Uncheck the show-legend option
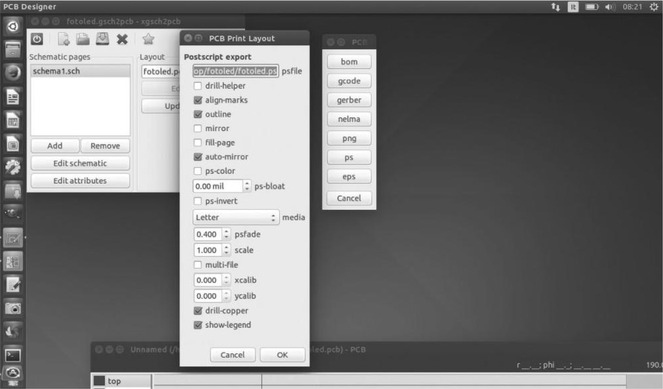663x389 pixels. pyautogui.click(x=197, y=325)
